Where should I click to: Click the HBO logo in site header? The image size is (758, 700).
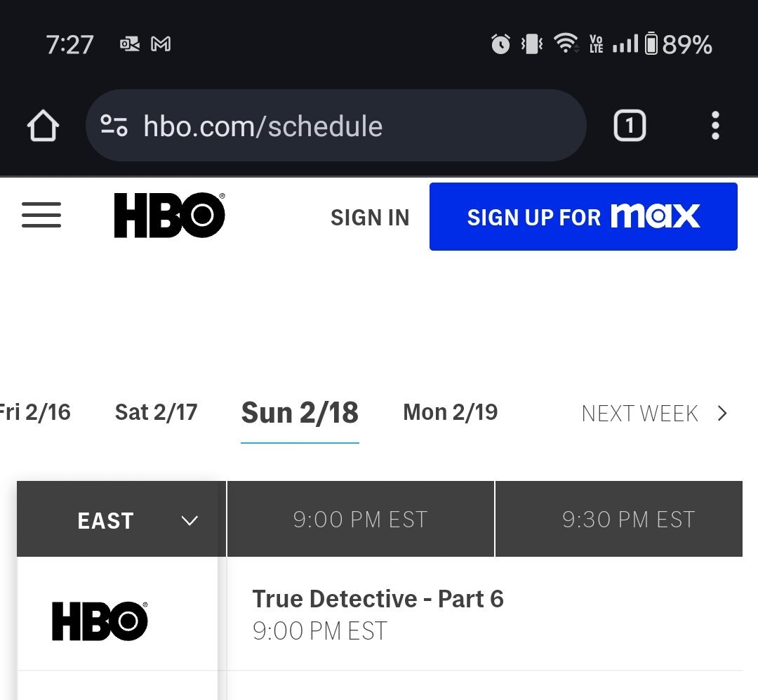click(x=170, y=216)
